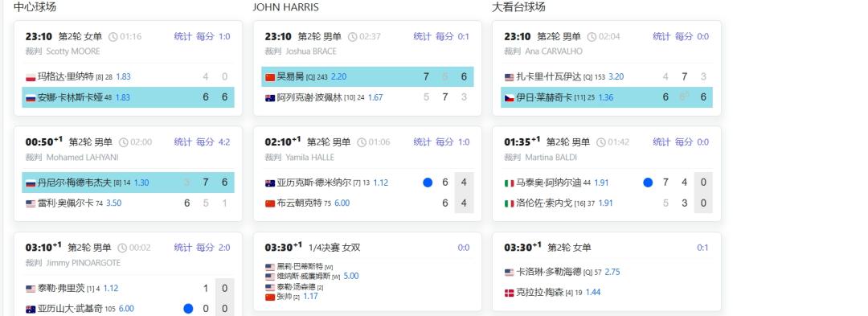
Task: Click the blue serving dot in 亚历山大·武基奇's row
Action: (x=188, y=309)
